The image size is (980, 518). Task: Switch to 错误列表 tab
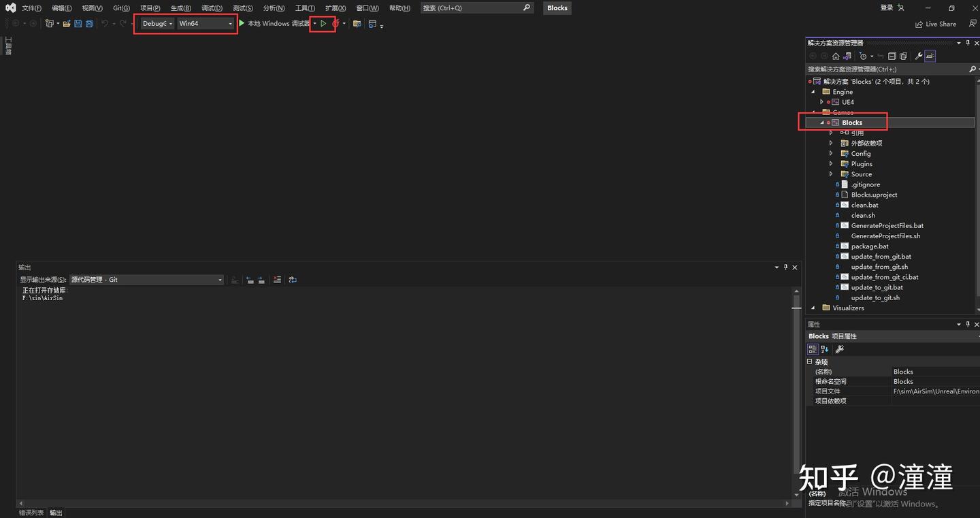coord(31,513)
